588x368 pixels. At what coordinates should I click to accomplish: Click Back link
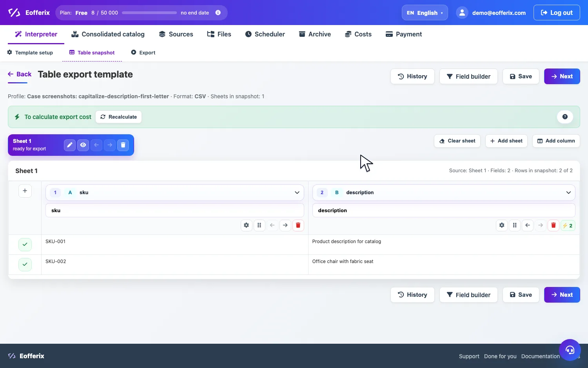click(20, 74)
